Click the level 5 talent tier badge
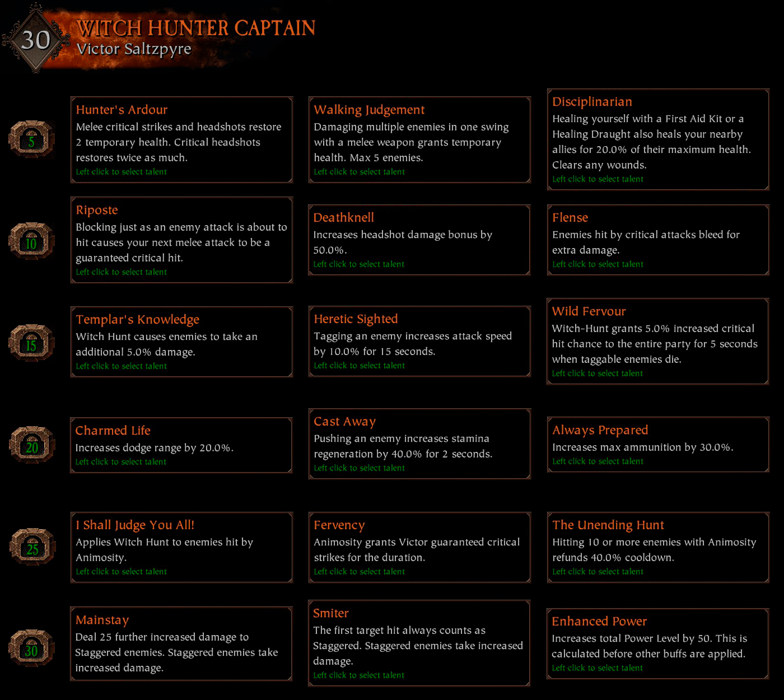The width and height of the screenshot is (784, 700). click(31, 139)
